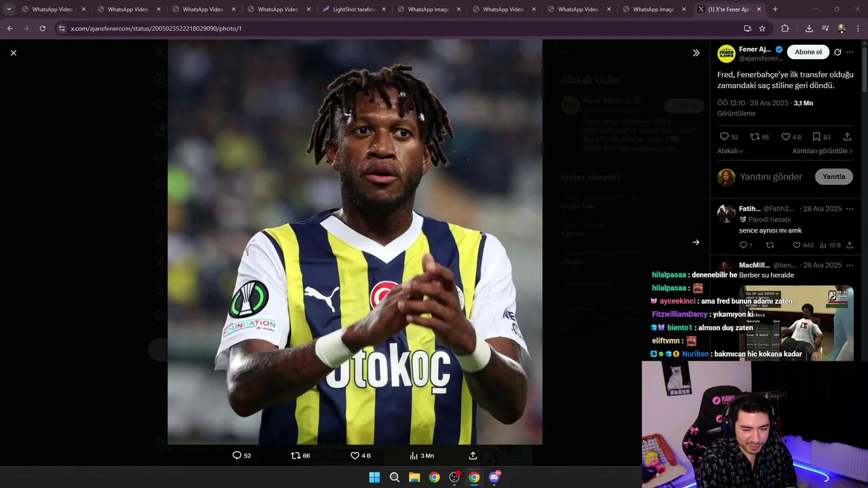868x488 pixels.
Task: Click the Yanıtla button
Action: coord(834,177)
